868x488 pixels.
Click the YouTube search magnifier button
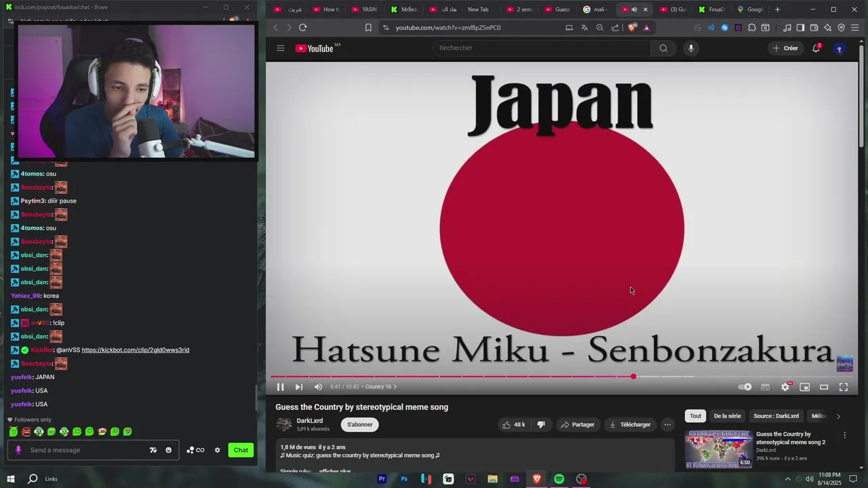(663, 48)
